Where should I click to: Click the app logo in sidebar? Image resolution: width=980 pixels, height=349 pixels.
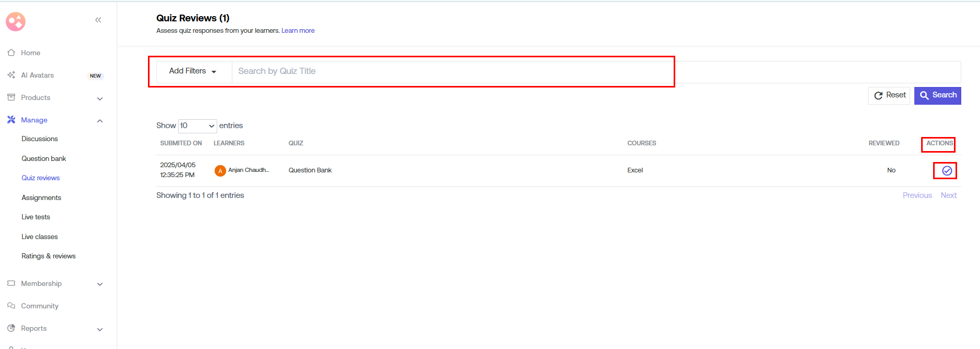coord(16,21)
